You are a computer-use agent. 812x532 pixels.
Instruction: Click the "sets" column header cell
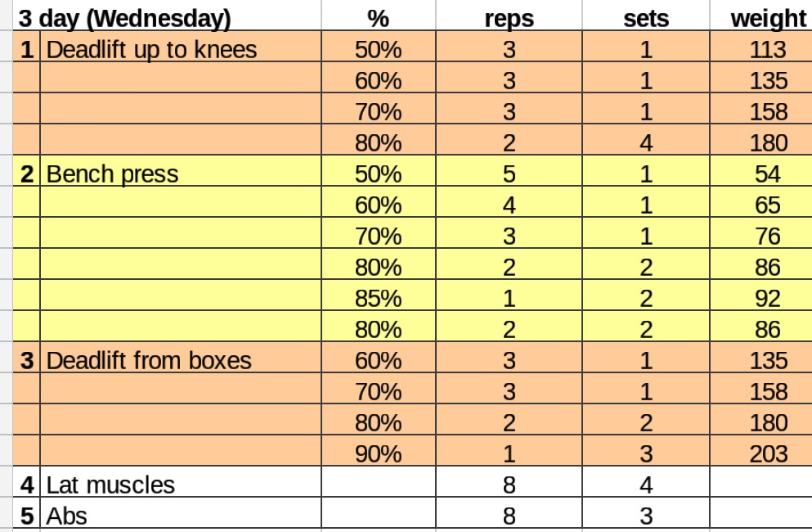pos(646,18)
